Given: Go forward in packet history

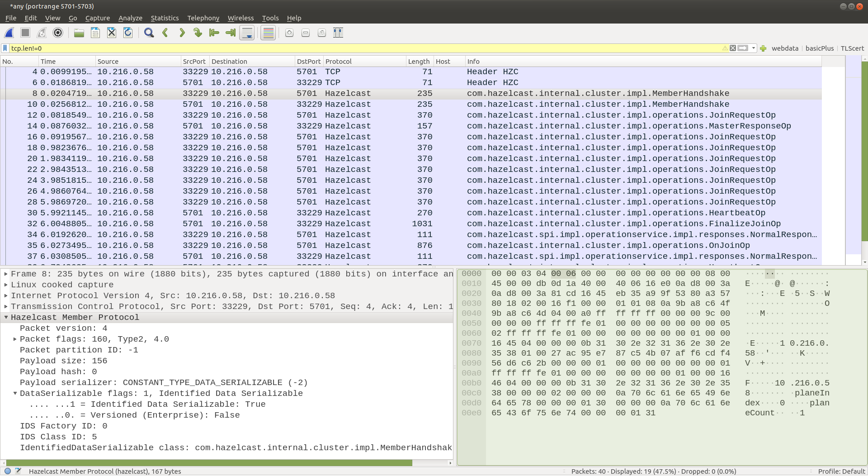Looking at the screenshot, I should (181, 33).
